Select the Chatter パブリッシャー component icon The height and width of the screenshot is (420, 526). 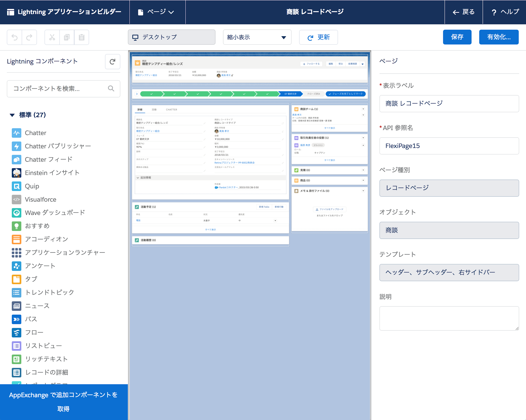point(16,146)
